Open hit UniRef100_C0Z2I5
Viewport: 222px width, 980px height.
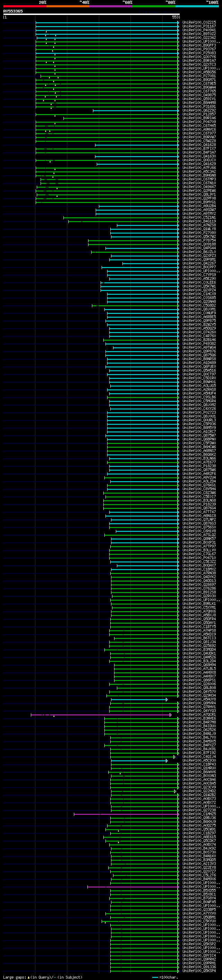point(199,23)
